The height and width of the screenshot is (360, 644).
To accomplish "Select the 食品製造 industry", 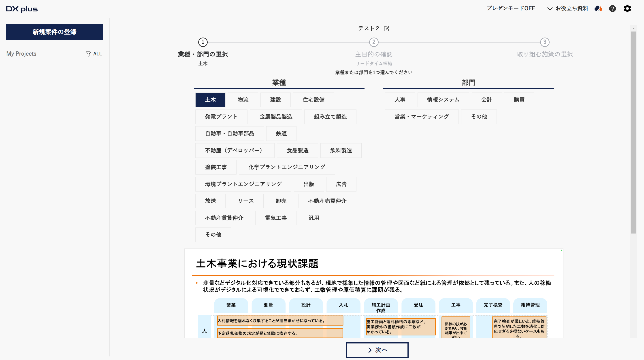I will click(x=298, y=151).
